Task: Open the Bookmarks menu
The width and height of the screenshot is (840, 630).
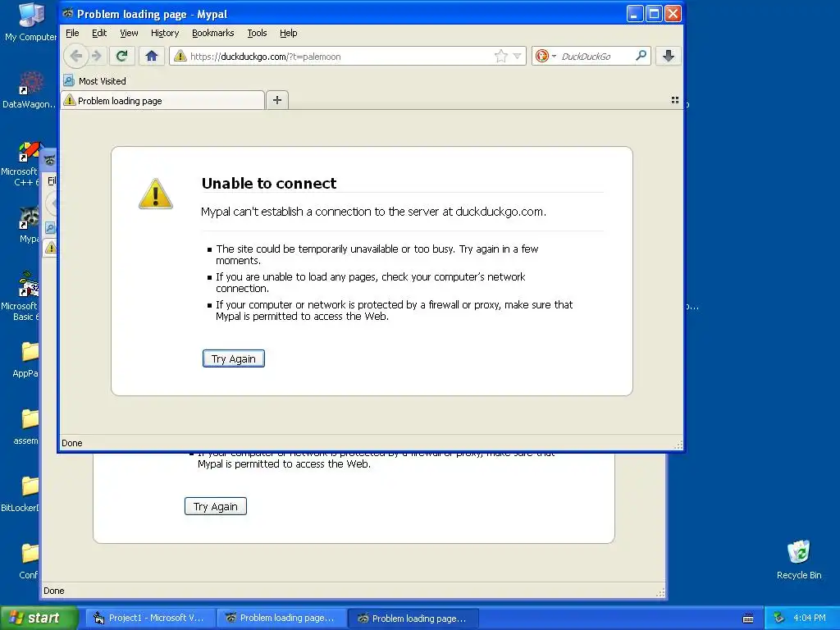Action: tap(212, 33)
